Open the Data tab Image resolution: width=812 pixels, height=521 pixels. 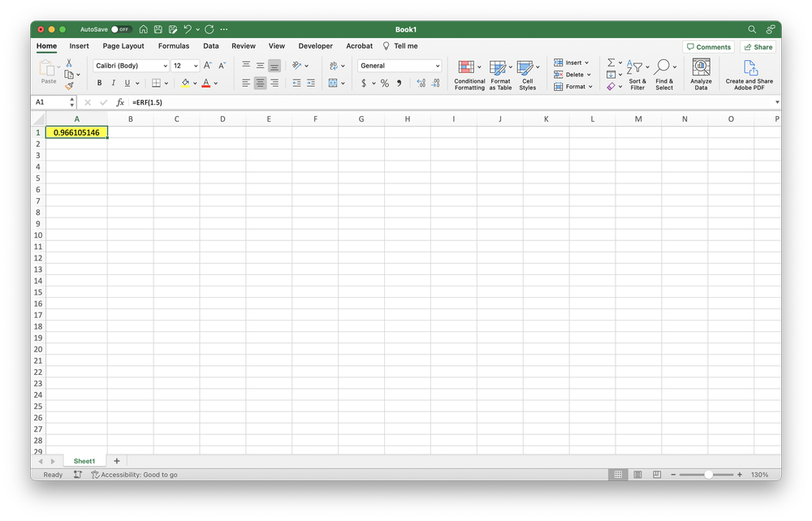tap(211, 46)
